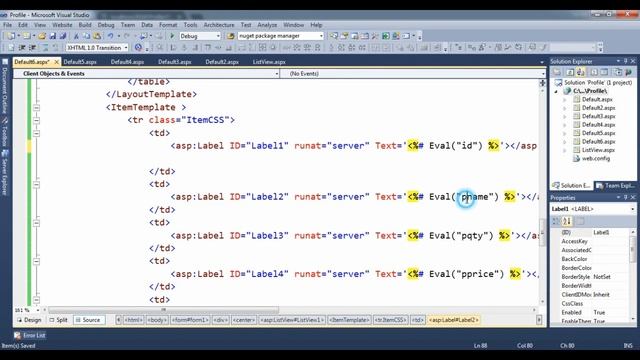Open the Build menu
Screen dimensions: 640x360
coord(85,25)
